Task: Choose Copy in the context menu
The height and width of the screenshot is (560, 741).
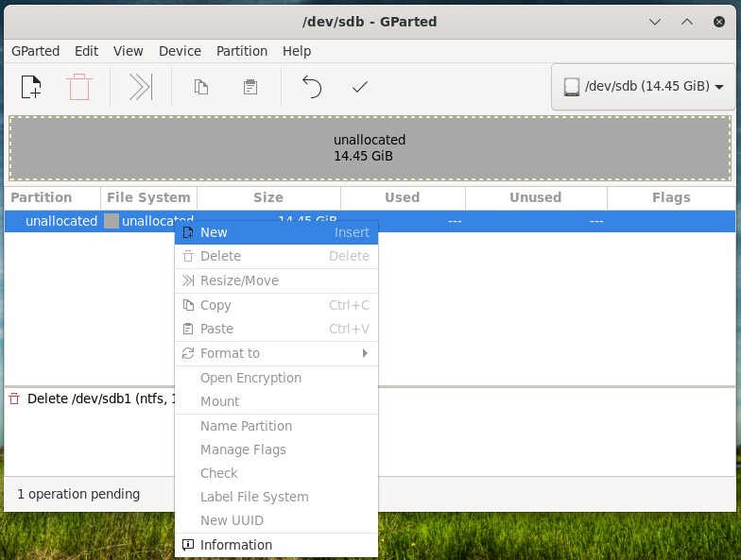Action: (x=276, y=305)
